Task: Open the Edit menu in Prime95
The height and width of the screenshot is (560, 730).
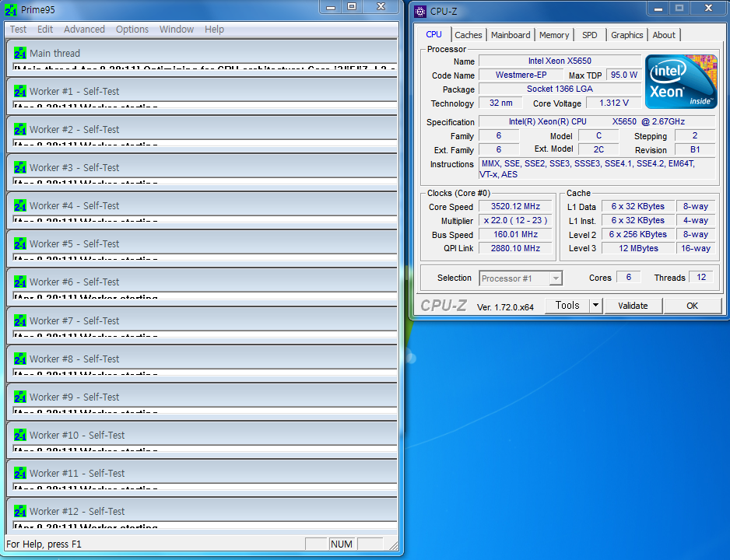Action: 45,30
